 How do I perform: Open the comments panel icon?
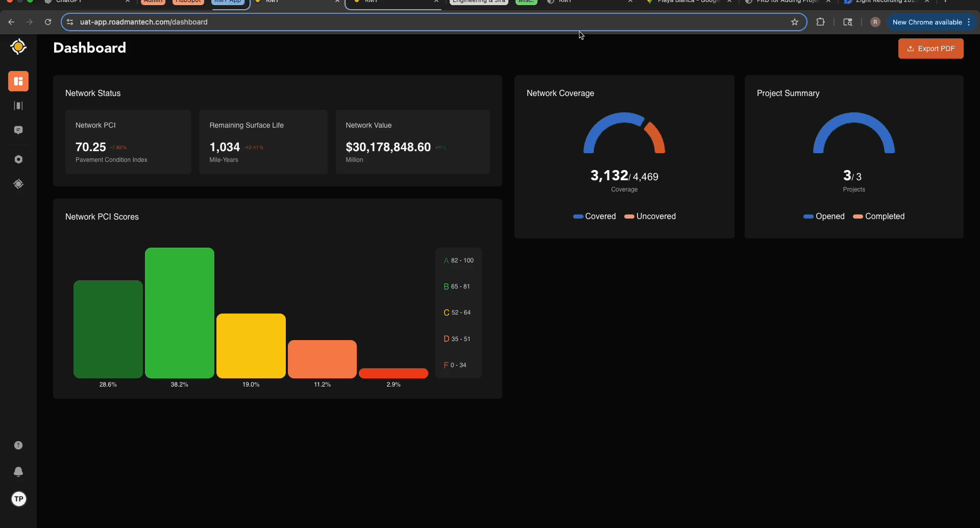pos(18,130)
